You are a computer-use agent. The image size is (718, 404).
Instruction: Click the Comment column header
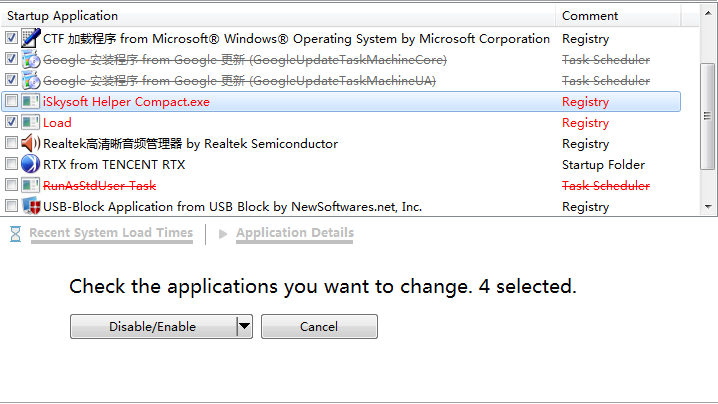tap(590, 16)
